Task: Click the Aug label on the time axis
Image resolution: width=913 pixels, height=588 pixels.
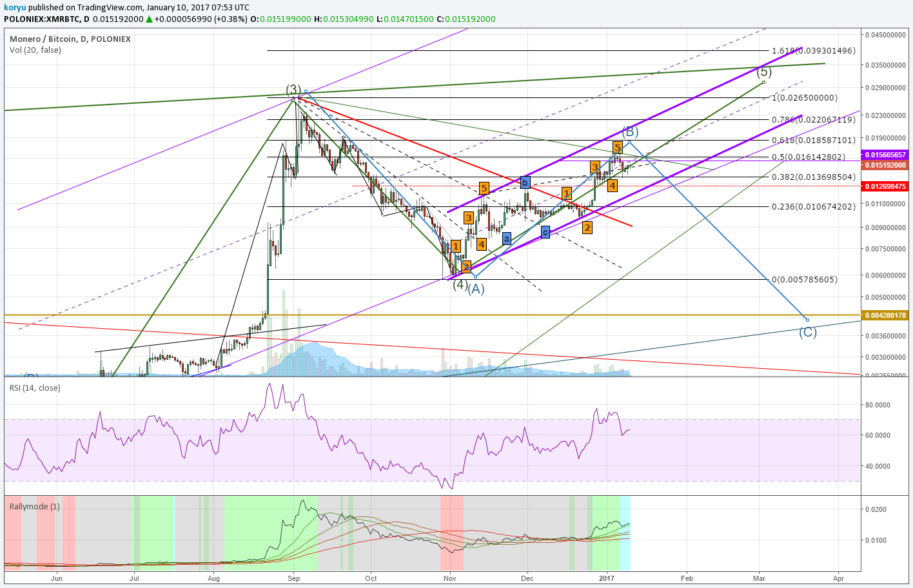Action: pyautogui.click(x=214, y=578)
